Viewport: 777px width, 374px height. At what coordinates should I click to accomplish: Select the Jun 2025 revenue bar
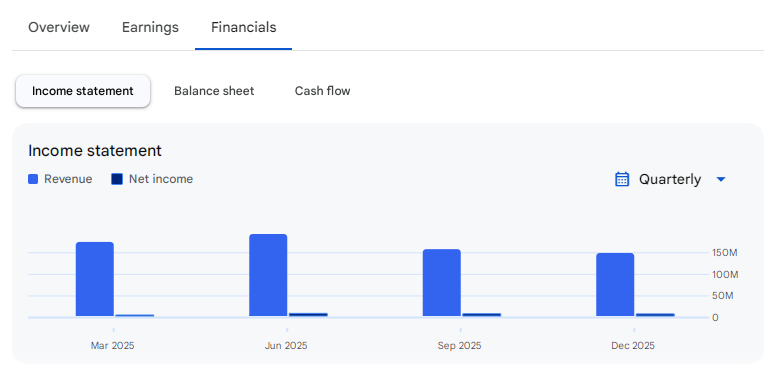tap(268, 275)
